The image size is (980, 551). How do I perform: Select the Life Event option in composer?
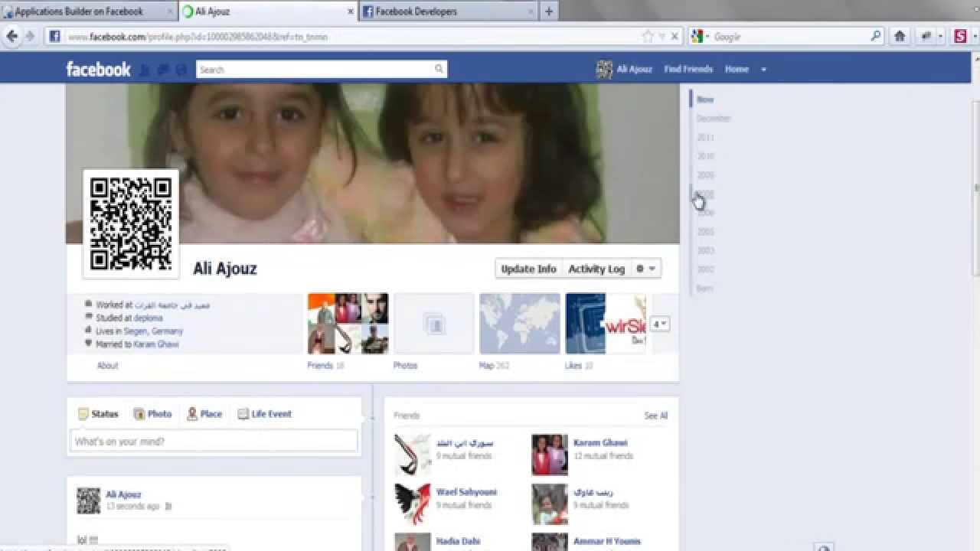coord(264,414)
